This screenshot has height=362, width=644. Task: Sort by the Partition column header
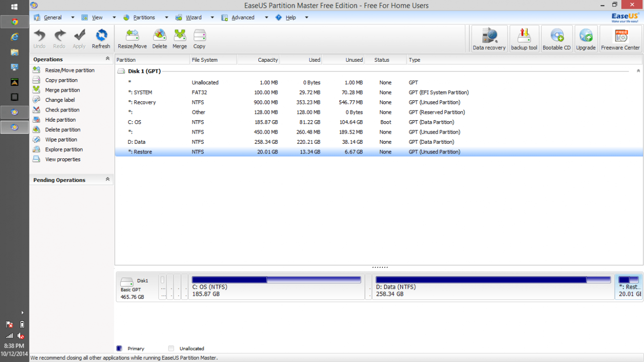coord(152,60)
